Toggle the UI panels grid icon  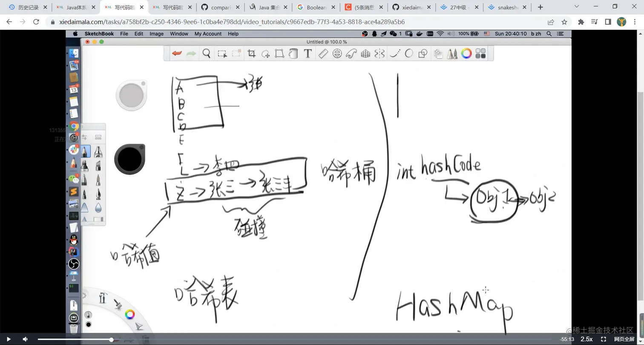480,54
